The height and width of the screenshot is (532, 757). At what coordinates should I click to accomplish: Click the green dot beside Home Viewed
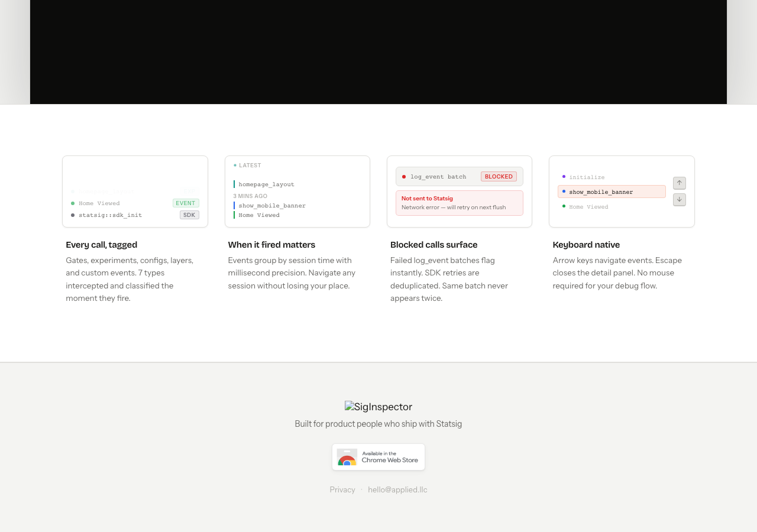coord(72,203)
